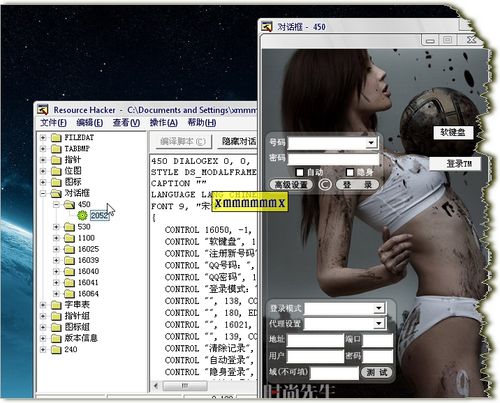Select the 版本信息 tree item label
The height and width of the screenshot is (403, 500).
81,338
